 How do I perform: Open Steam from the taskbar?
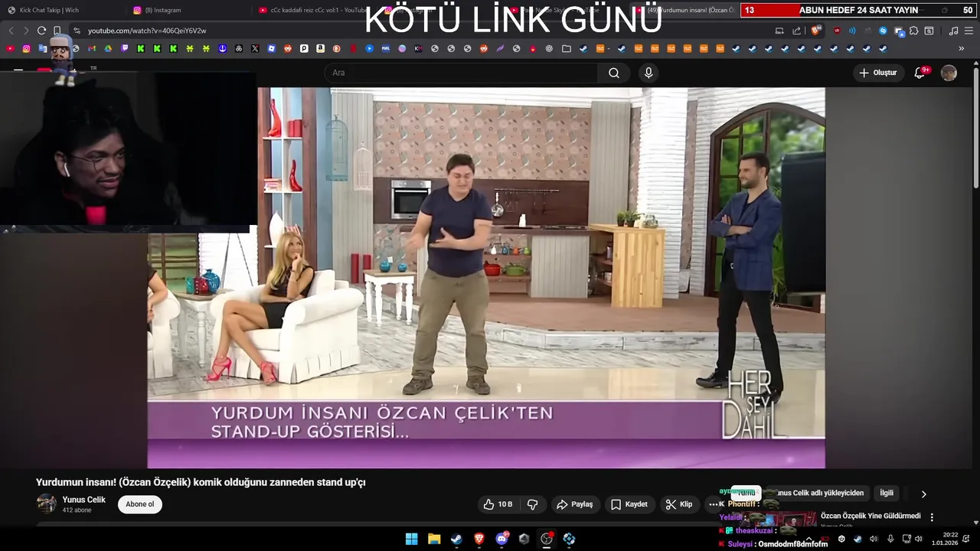[x=456, y=539]
